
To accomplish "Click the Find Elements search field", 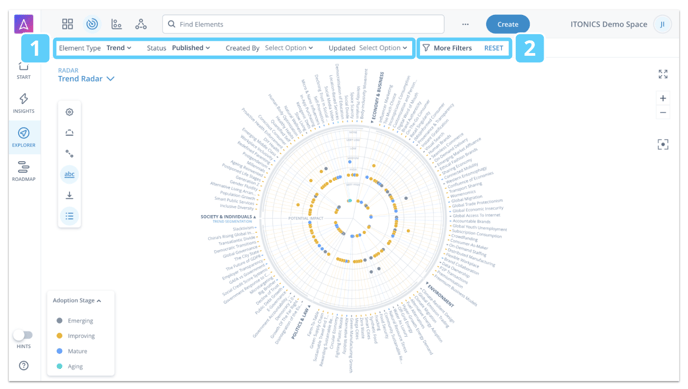I will [303, 24].
